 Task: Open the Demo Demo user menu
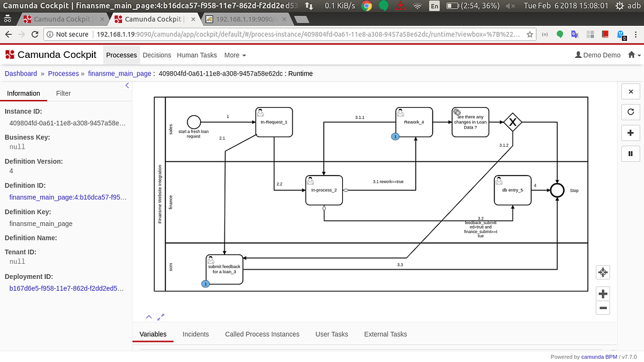click(x=597, y=55)
